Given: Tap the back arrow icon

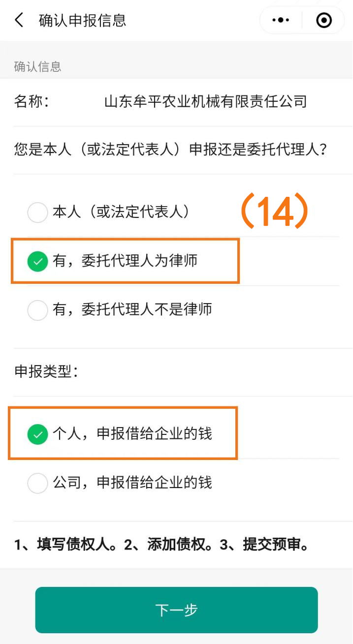Looking at the screenshot, I should pyautogui.click(x=19, y=20).
